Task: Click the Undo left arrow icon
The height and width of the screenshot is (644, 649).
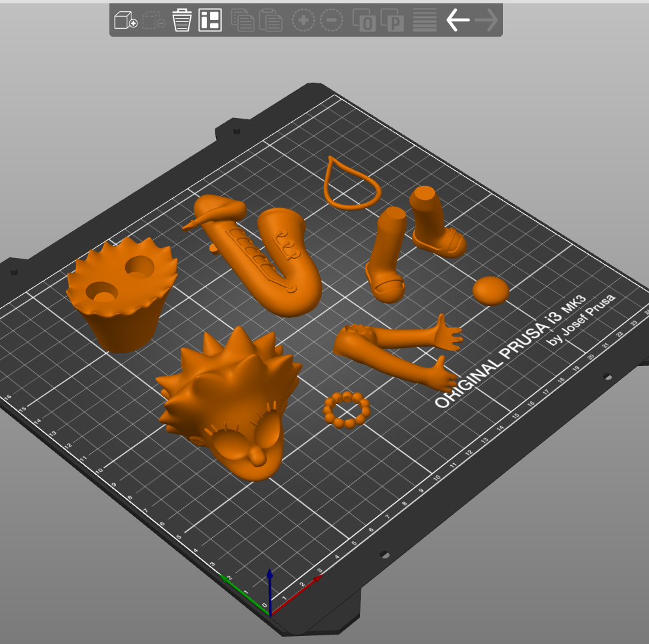Action: coord(458,20)
